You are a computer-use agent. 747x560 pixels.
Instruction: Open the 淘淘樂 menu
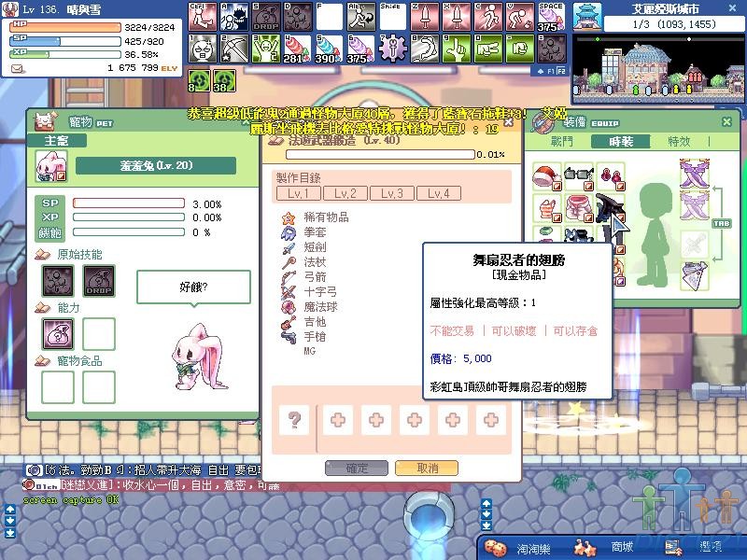click(x=532, y=547)
